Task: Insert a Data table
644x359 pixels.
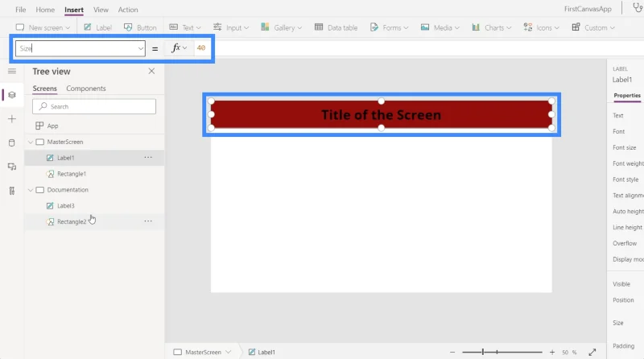Action: coord(336,27)
